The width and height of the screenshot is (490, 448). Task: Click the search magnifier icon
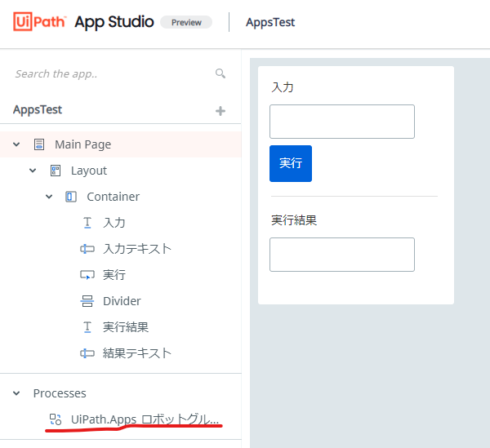click(x=220, y=73)
